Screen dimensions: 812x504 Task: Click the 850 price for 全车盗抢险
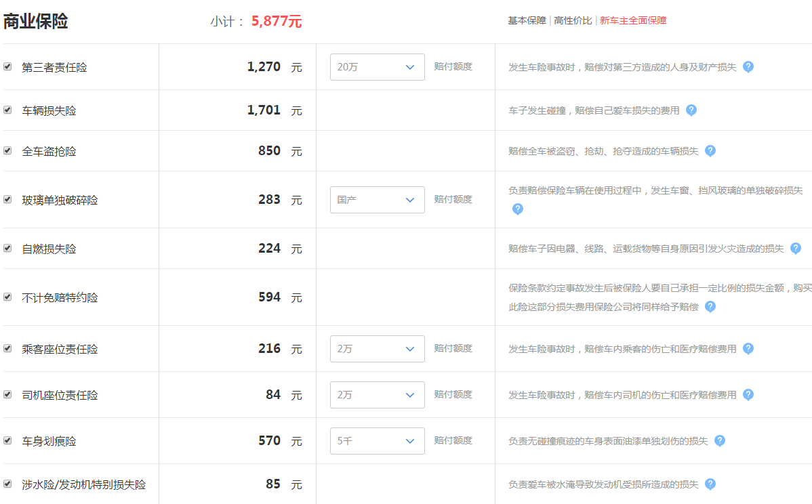(269, 150)
